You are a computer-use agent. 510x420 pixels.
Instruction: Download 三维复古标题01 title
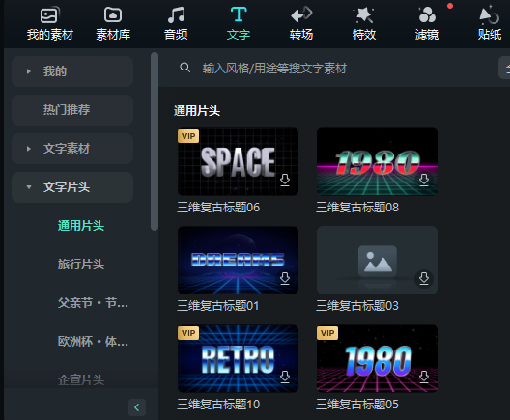(x=285, y=278)
